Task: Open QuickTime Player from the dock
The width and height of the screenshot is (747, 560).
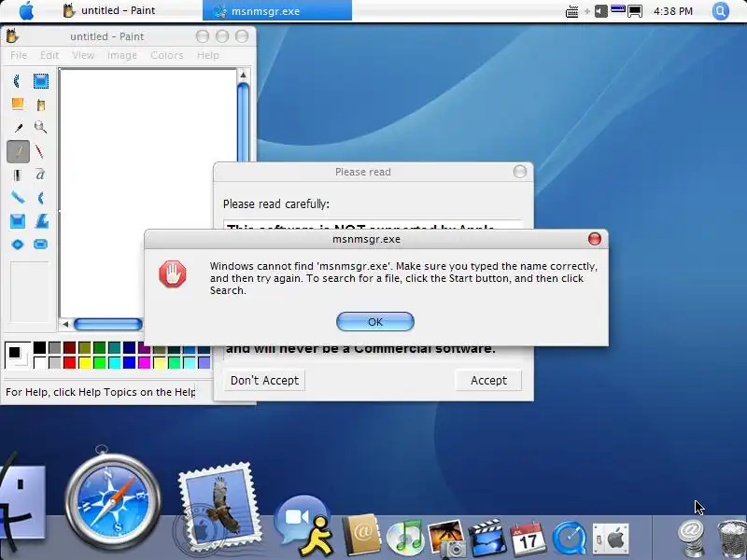Action: pos(570,539)
